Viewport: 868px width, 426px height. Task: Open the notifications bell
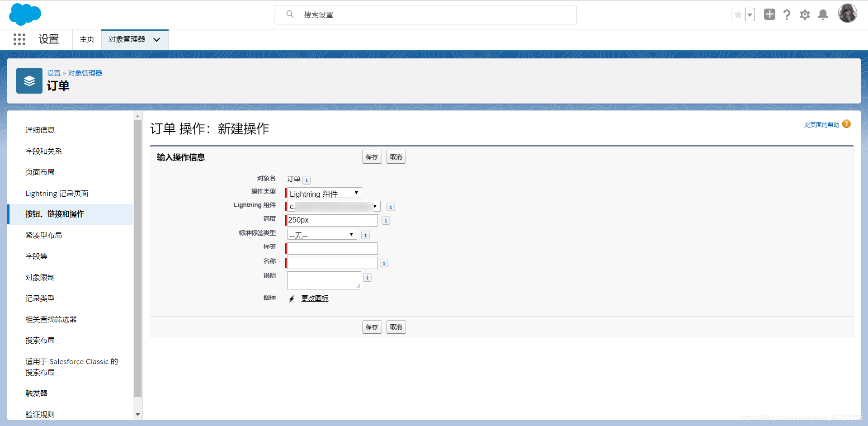(823, 15)
